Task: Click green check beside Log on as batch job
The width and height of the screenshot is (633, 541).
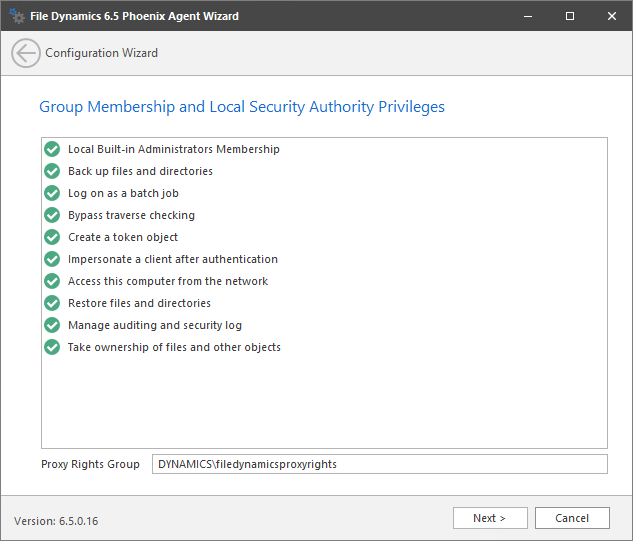Action: pos(53,193)
